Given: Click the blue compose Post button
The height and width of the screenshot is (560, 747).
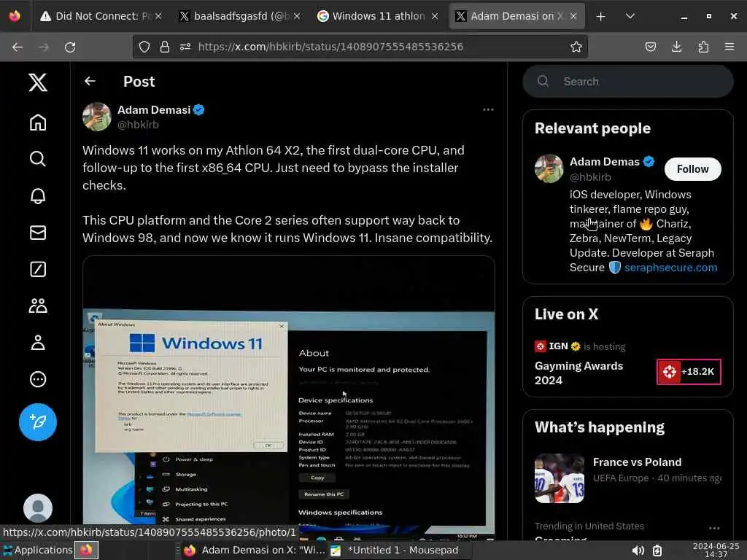Looking at the screenshot, I should tap(38, 422).
